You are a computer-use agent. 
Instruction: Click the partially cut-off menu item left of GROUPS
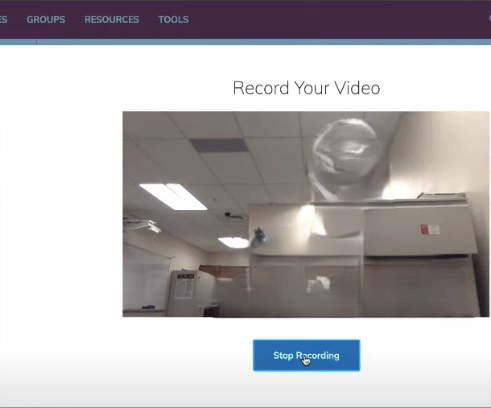point(3,20)
